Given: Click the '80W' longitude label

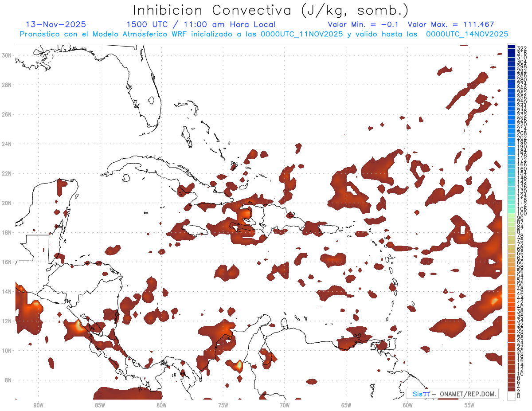Looking at the screenshot, I should click(161, 405).
